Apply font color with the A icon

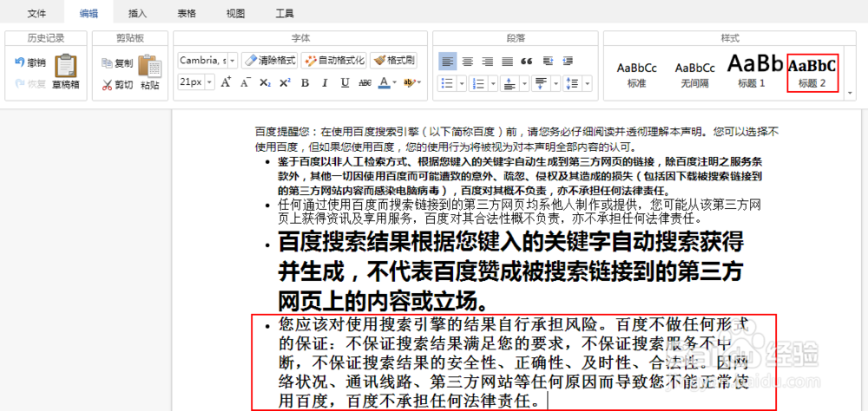[x=385, y=82]
